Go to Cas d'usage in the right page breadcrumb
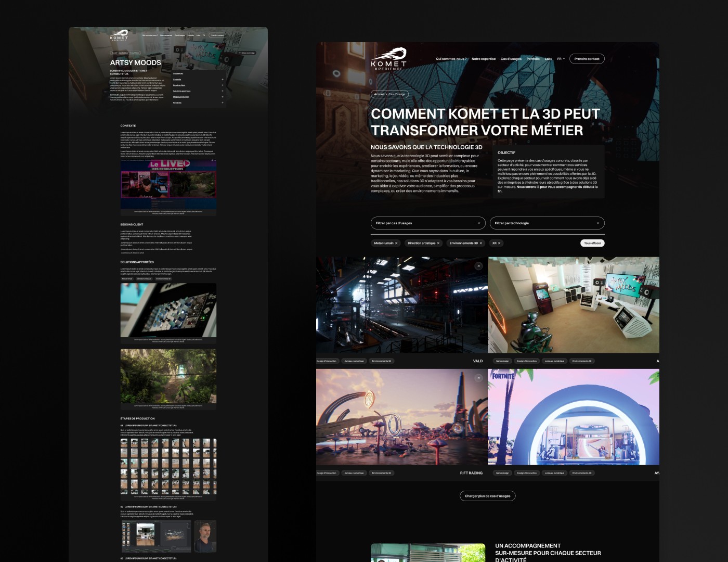This screenshot has width=728, height=562. [397, 94]
